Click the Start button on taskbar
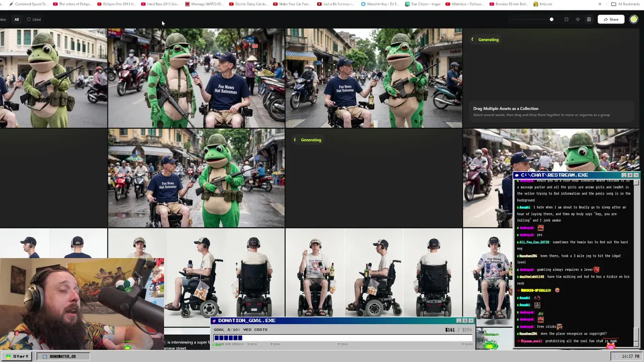The image size is (644, 362). [x=17, y=356]
